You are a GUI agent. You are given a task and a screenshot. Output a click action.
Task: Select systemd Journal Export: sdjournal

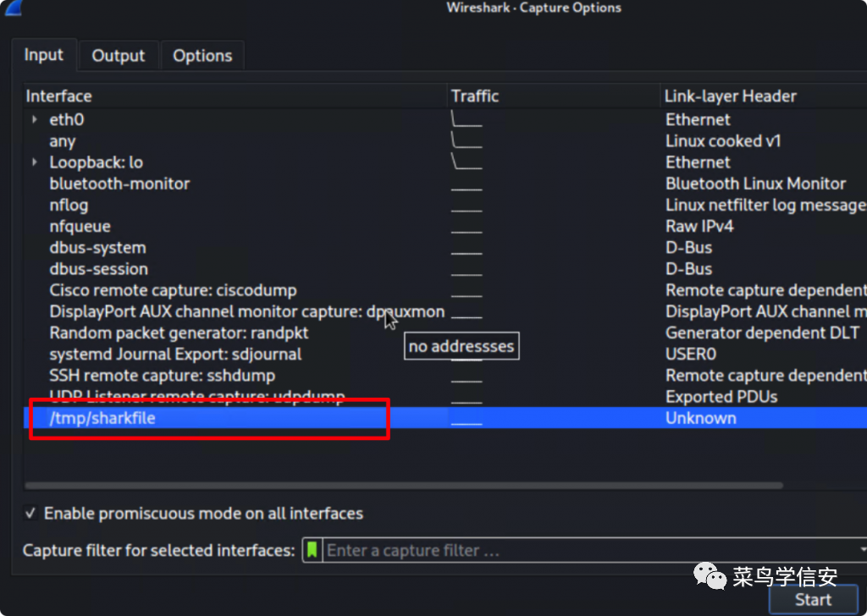(x=175, y=355)
